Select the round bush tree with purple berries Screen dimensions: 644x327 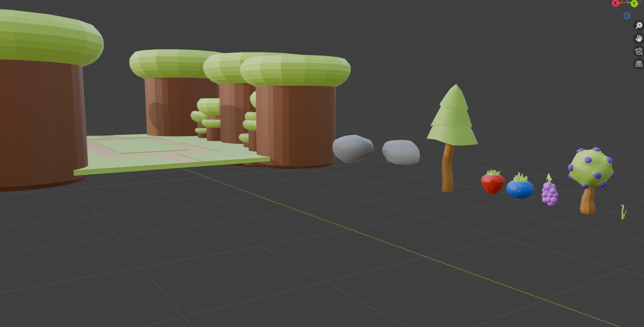click(591, 180)
